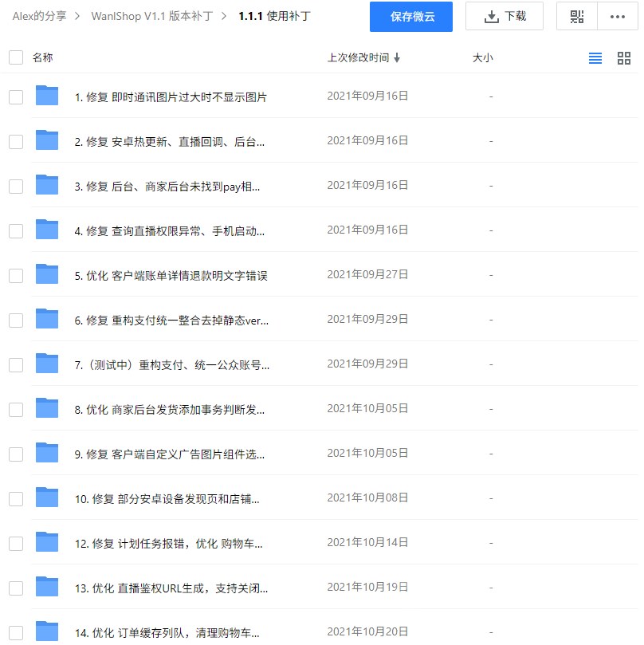644x645 pixels.
Task: Open the 13. 优化 直播鉴权URL生成 folder name
Action: pyautogui.click(x=171, y=588)
